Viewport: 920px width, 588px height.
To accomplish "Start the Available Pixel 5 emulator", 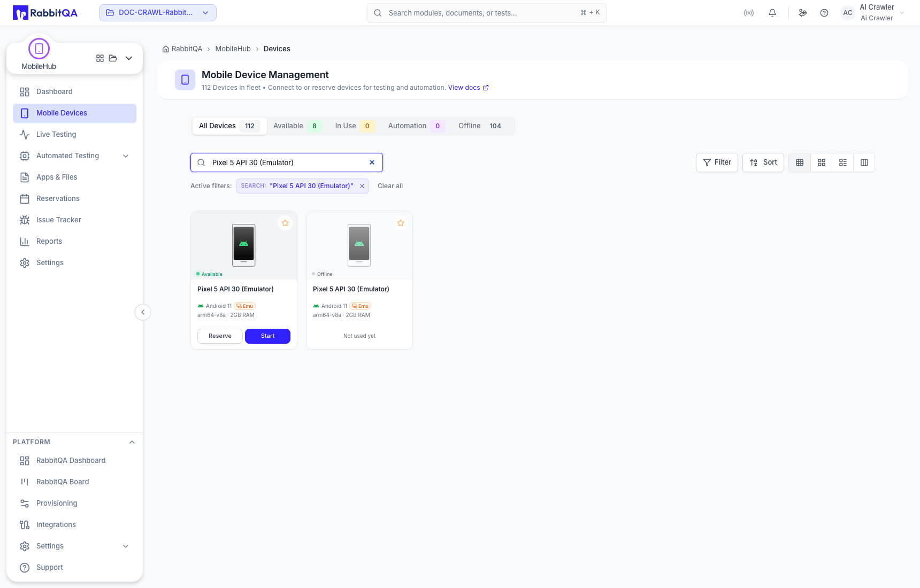I will point(267,336).
